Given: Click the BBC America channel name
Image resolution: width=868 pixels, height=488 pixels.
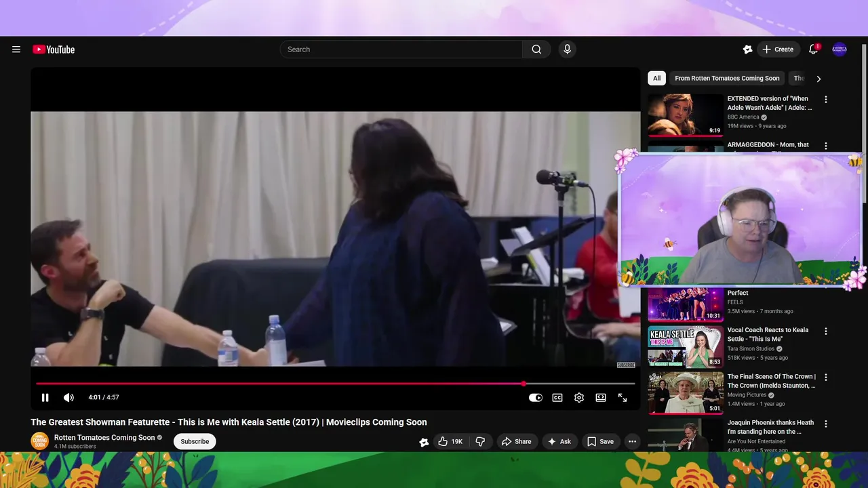Looking at the screenshot, I should point(743,117).
